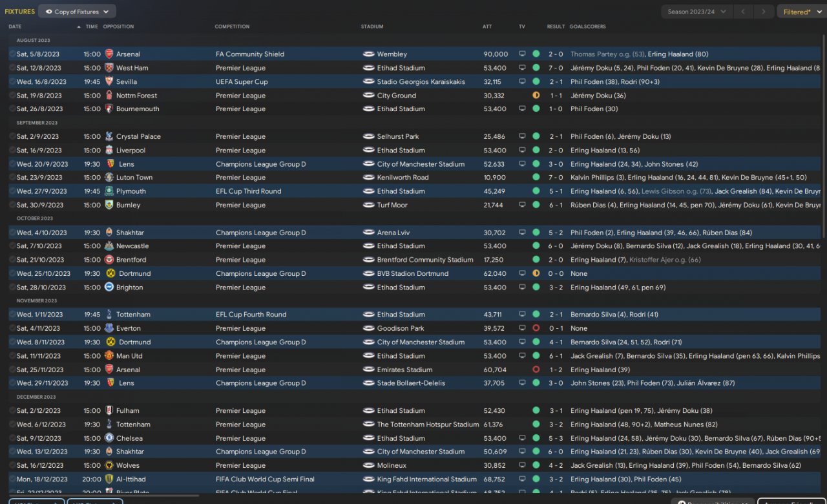Click the West Ham club badge
The height and width of the screenshot is (504, 827).
tap(109, 68)
